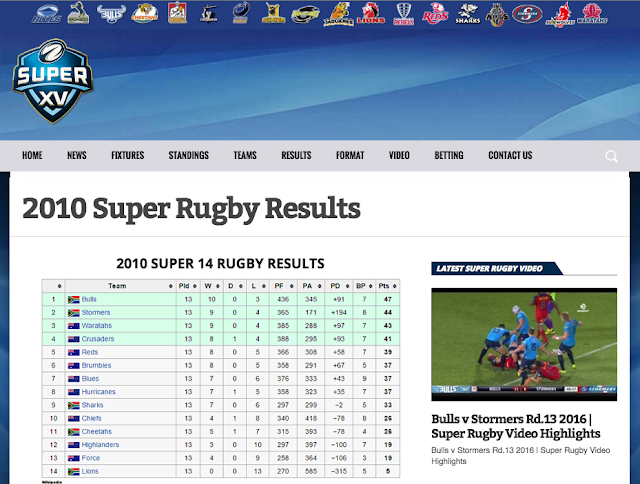Follow the Reds team link in table
The image size is (640, 484).
tap(90, 352)
